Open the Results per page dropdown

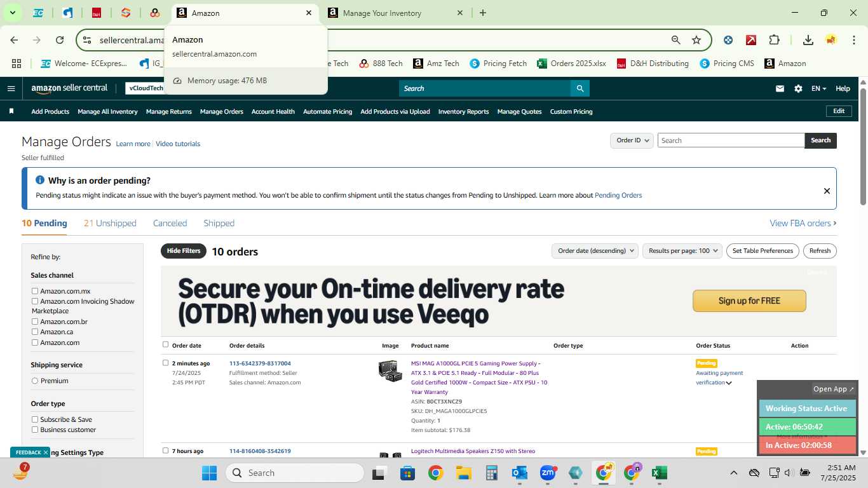coord(682,251)
